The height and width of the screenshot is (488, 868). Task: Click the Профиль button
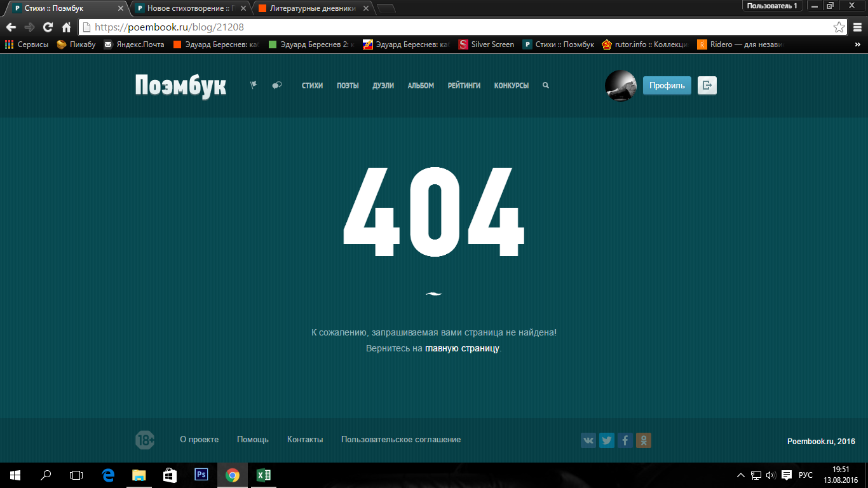[667, 86]
